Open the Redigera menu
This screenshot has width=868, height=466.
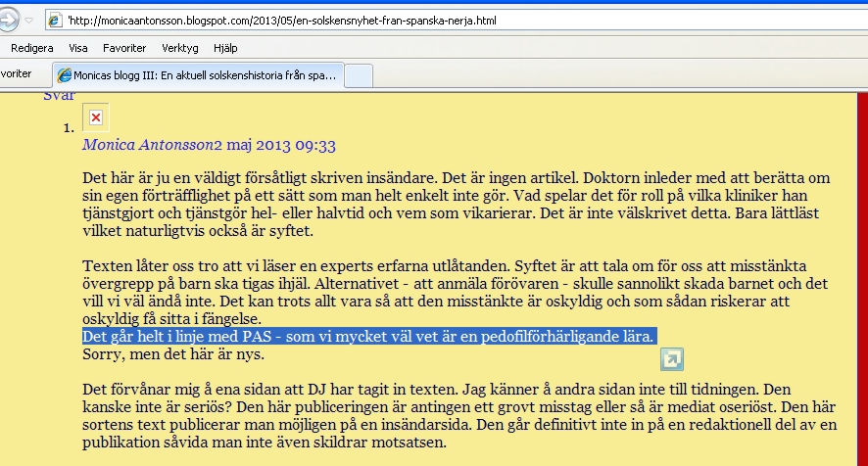coord(32,48)
